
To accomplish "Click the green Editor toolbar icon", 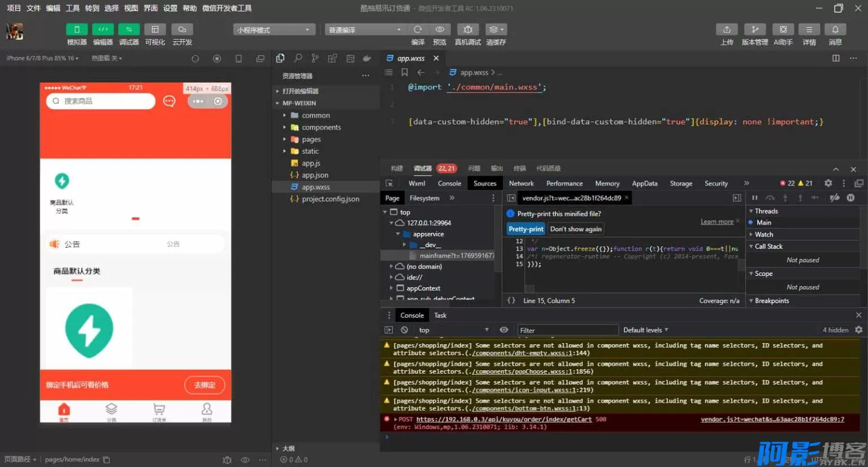I will pyautogui.click(x=103, y=29).
